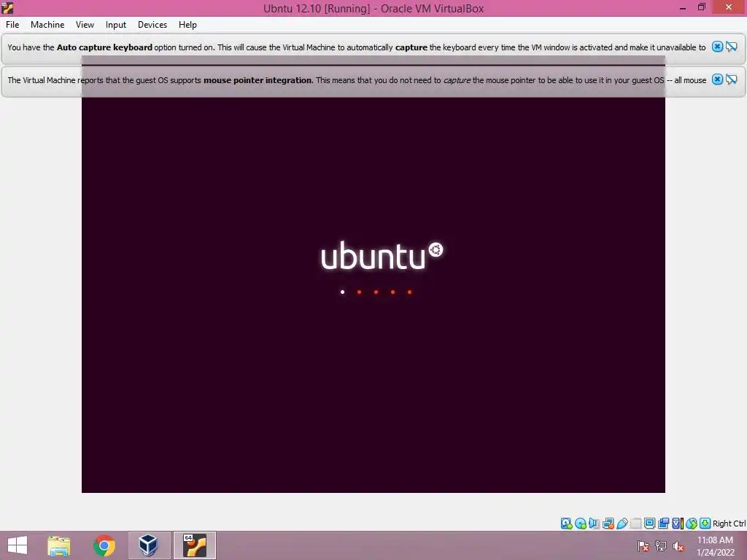Click the network adapter status icon
The width and height of the screenshot is (747, 560).
pos(608,524)
